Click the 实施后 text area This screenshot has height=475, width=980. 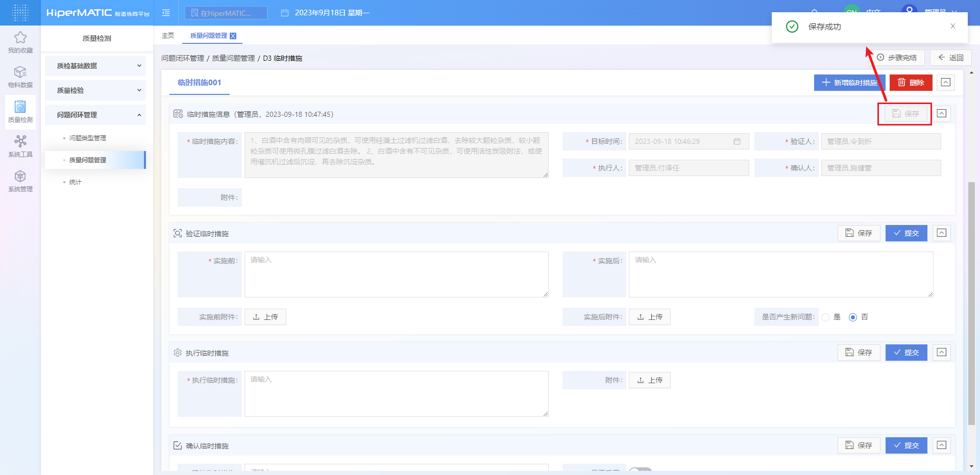coord(781,274)
